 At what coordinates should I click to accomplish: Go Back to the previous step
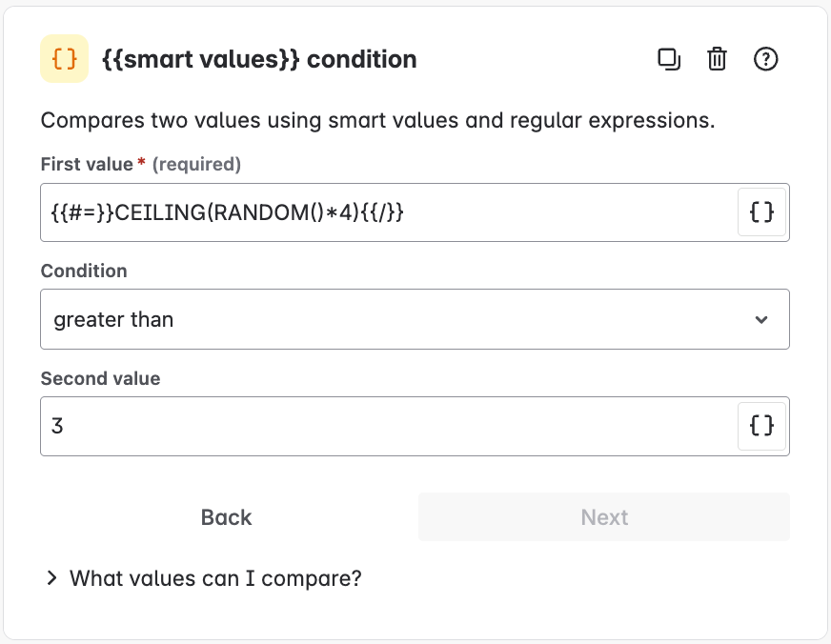(226, 517)
